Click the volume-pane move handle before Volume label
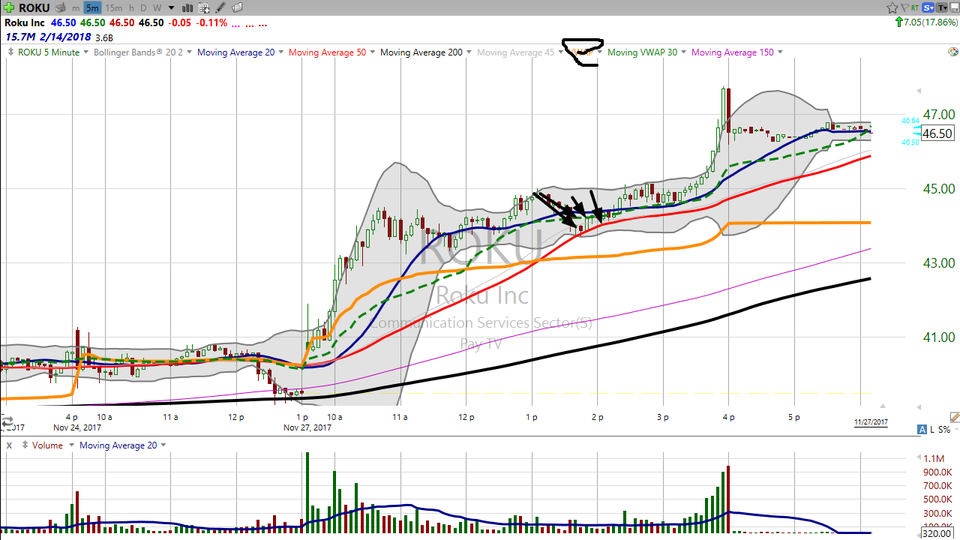Viewport: 960px width, 540px height. 24,445
